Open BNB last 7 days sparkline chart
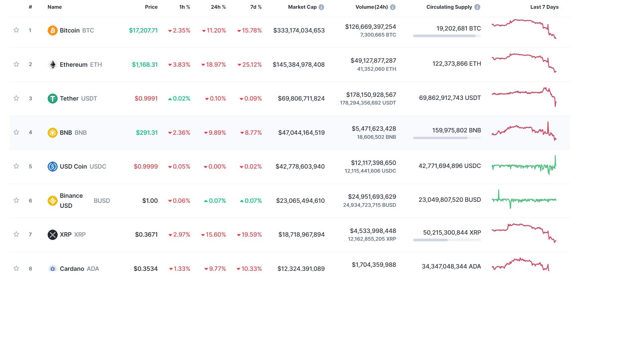 tap(524, 131)
